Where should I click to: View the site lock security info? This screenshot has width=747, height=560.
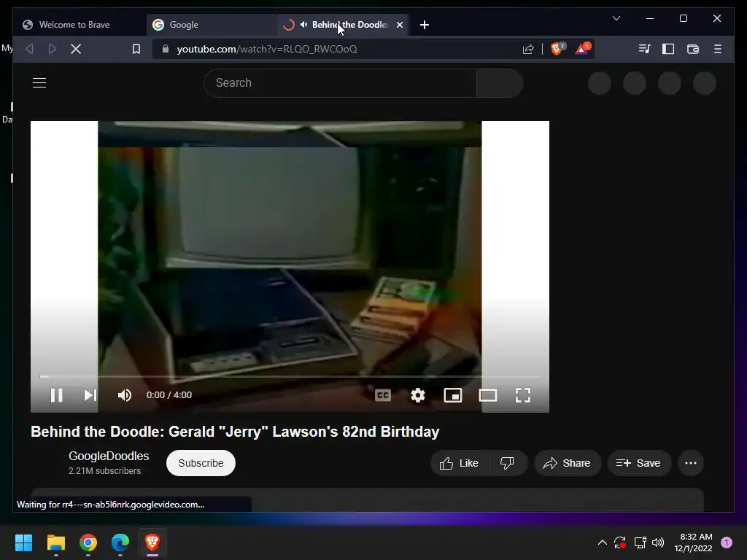click(165, 49)
